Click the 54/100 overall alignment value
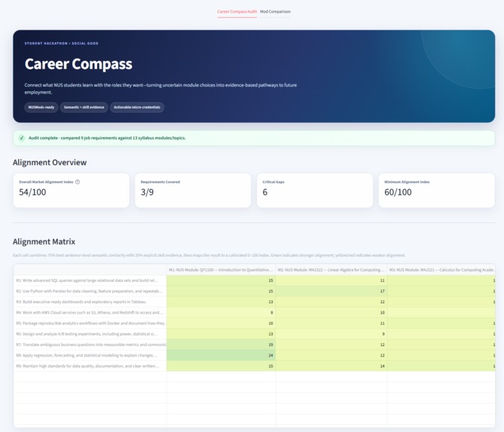Image resolution: width=504 pixels, height=432 pixels. pos(32,192)
